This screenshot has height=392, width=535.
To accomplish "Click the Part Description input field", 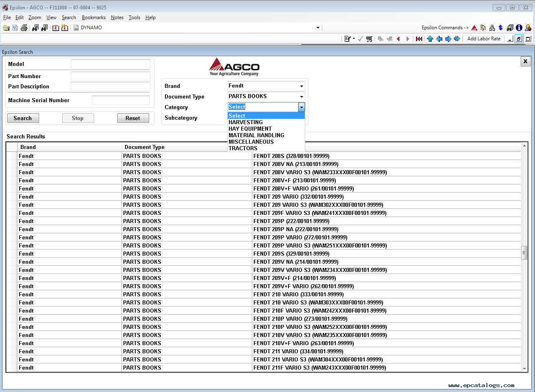I will [x=110, y=86].
